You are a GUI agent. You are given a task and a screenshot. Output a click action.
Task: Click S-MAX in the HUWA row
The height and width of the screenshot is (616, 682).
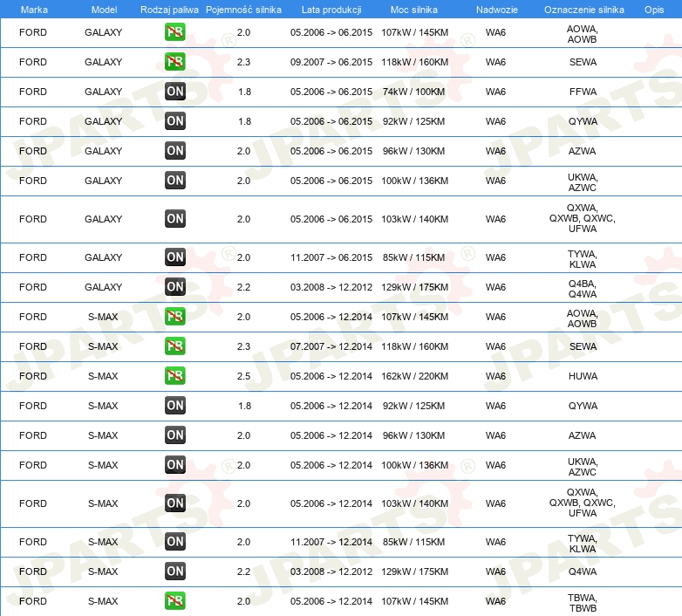[x=103, y=376]
